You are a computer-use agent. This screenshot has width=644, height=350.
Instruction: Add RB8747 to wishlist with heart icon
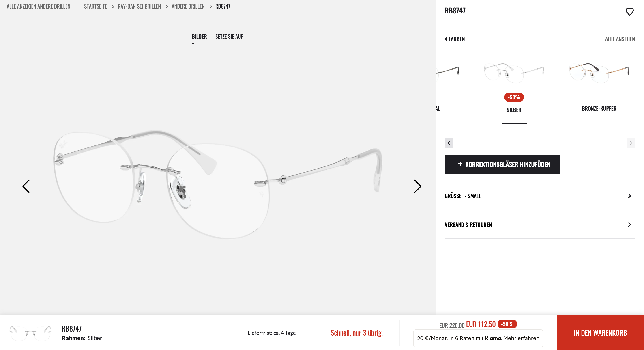click(629, 11)
